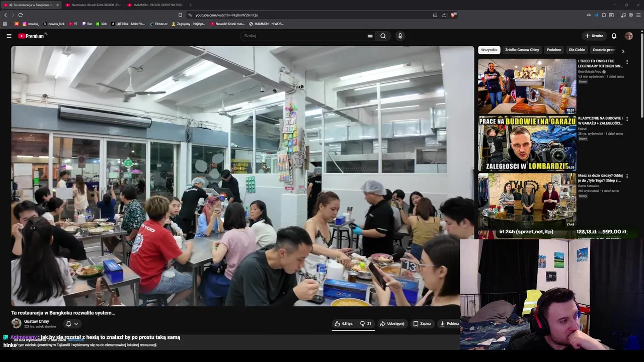
Task: Click the 'Zapisz' save button
Action: [x=422, y=324]
